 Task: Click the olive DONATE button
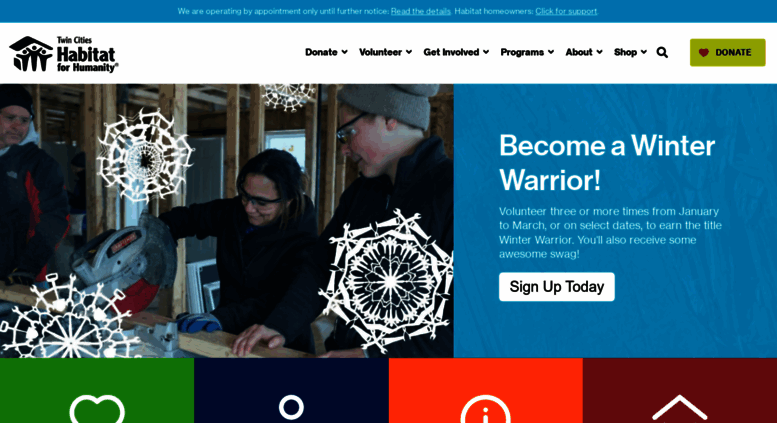pyautogui.click(x=727, y=53)
